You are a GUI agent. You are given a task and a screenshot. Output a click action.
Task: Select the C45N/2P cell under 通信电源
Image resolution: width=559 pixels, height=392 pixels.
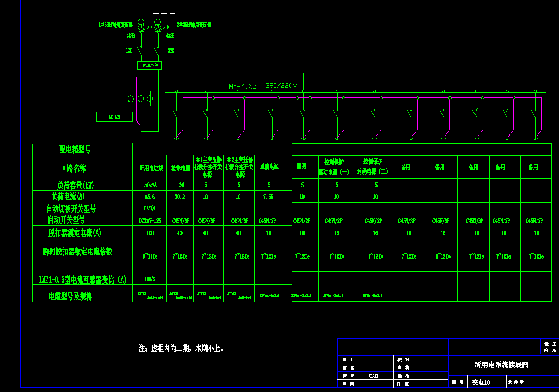[x=268, y=221]
